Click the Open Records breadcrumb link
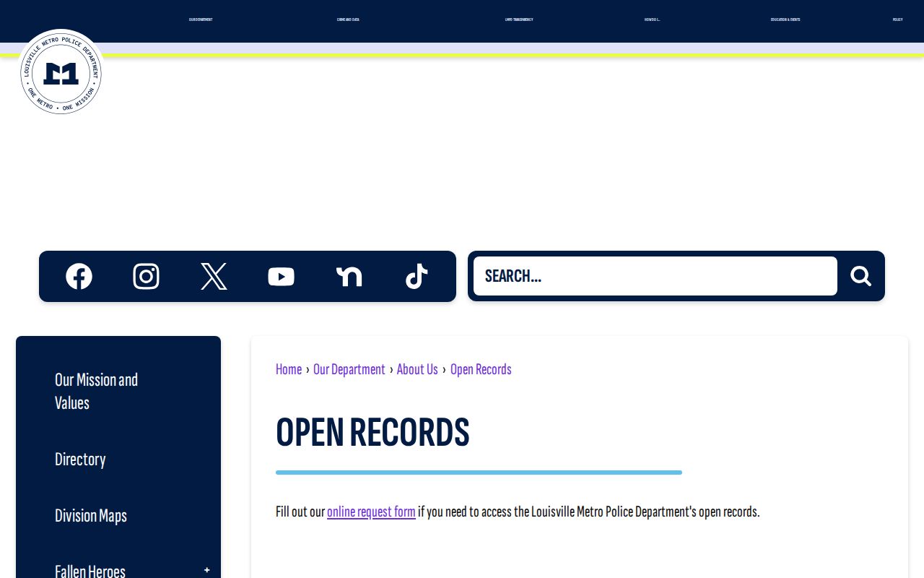924x578 pixels. [x=481, y=369]
